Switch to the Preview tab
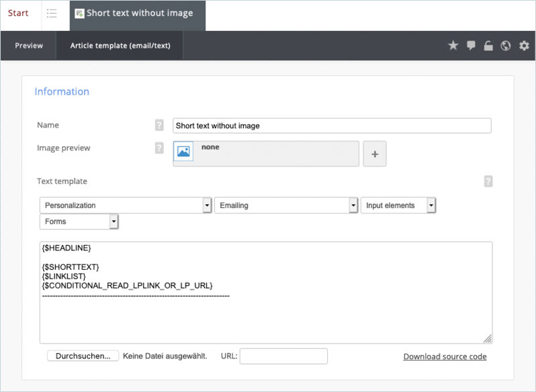Screen dimensions: 536x392 (x=29, y=46)
